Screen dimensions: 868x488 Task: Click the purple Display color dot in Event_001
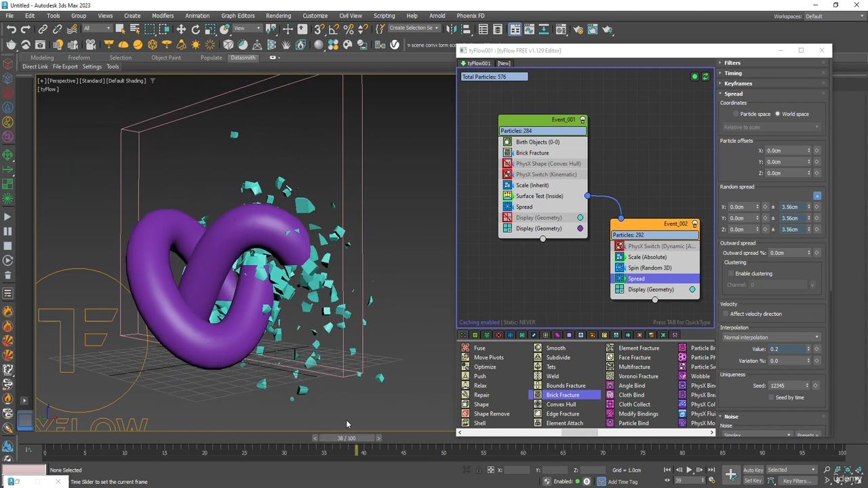coord(580,228)
